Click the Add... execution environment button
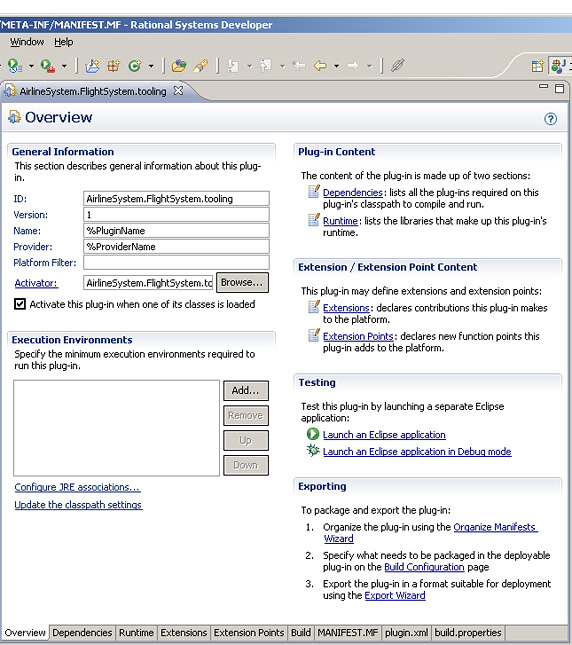The image size is (572, 645). point(246,390)
